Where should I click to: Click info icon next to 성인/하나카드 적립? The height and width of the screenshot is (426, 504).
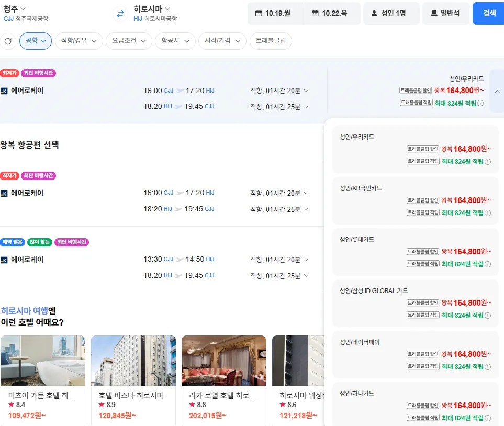488,418
